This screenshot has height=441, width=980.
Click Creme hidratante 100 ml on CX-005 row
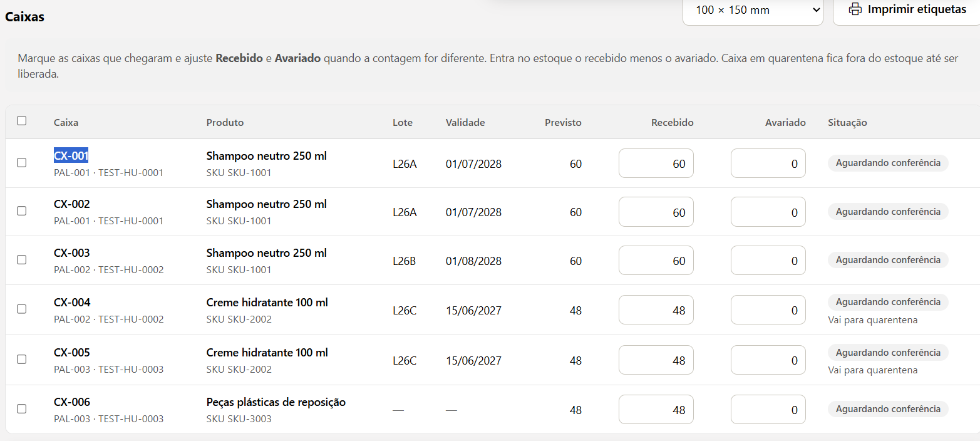pyautogui.click(x=267, y=353)
